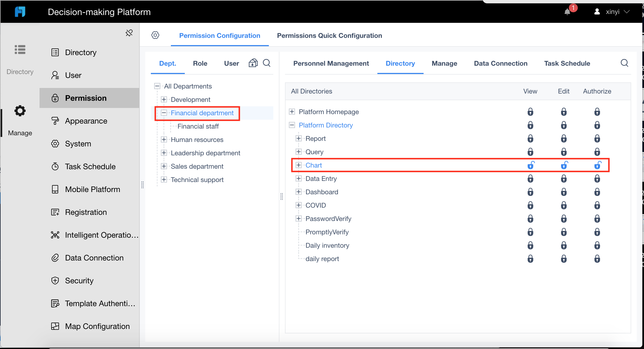
Task: Click the search icon in department panel
Action: coord(267,63)
